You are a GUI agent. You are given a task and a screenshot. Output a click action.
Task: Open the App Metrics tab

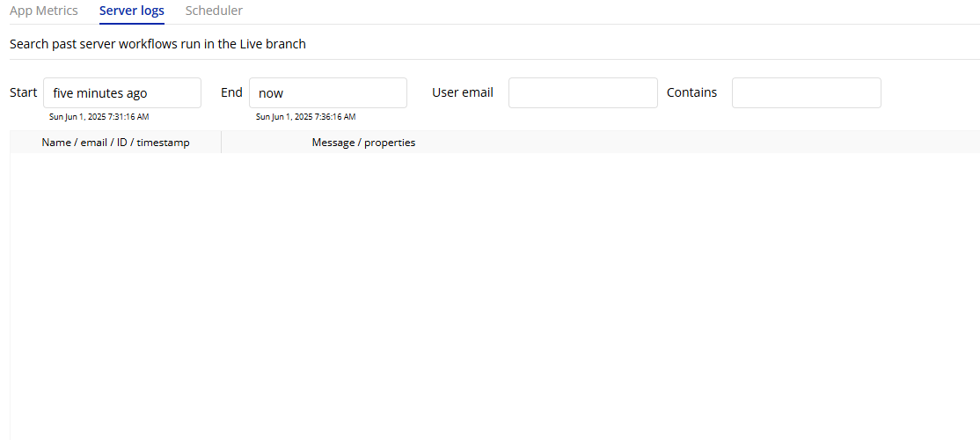(x=44, y=11)
